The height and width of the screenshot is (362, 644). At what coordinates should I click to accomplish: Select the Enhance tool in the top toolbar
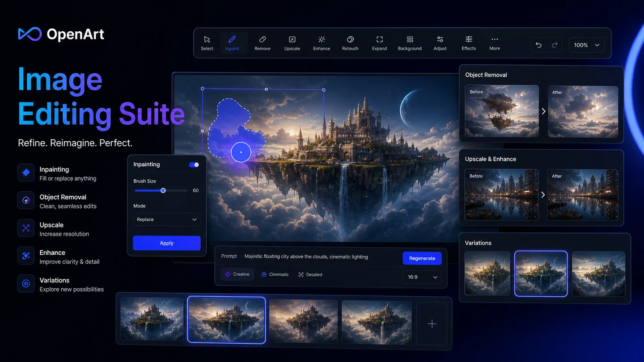click(x=322, y=43)
